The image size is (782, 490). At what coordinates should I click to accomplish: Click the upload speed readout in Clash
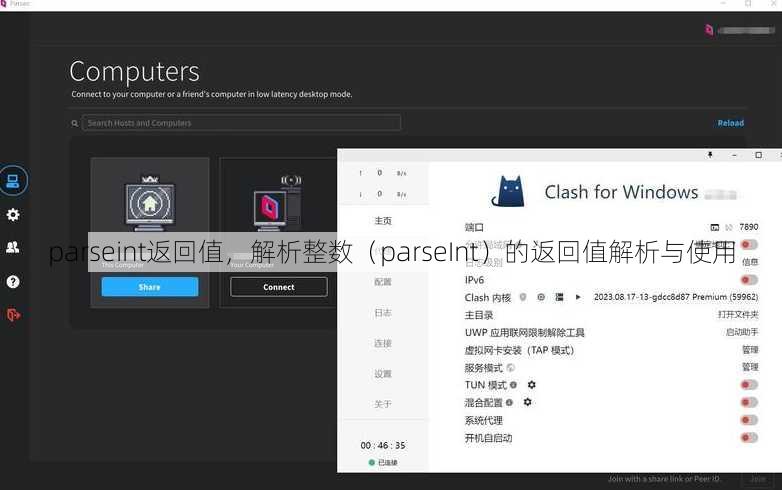[383, 173]
